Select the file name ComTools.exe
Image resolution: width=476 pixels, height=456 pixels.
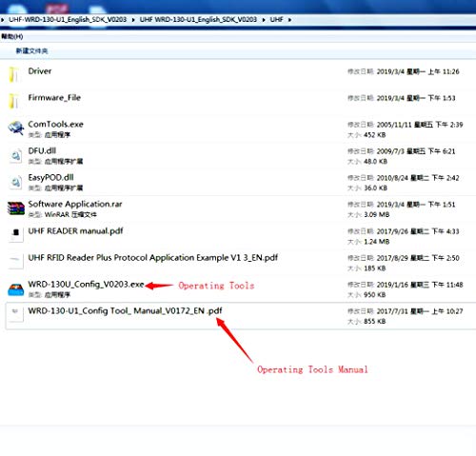click(x=55, y=124)
